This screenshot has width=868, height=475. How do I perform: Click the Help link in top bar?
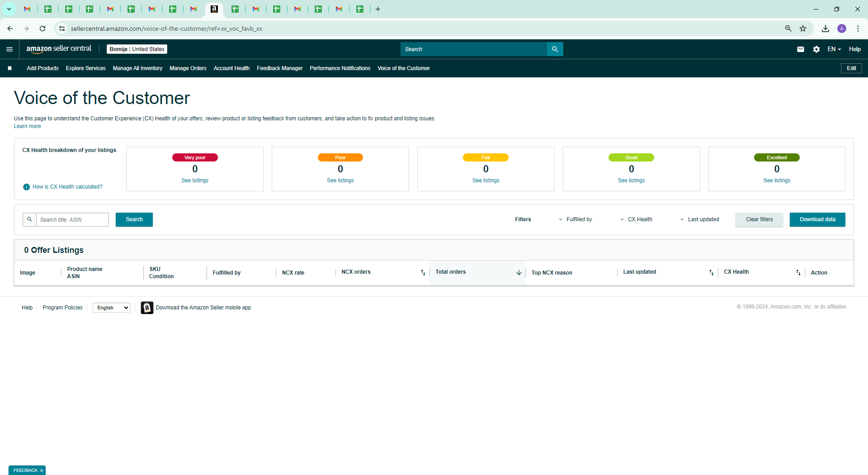[854, 49]
